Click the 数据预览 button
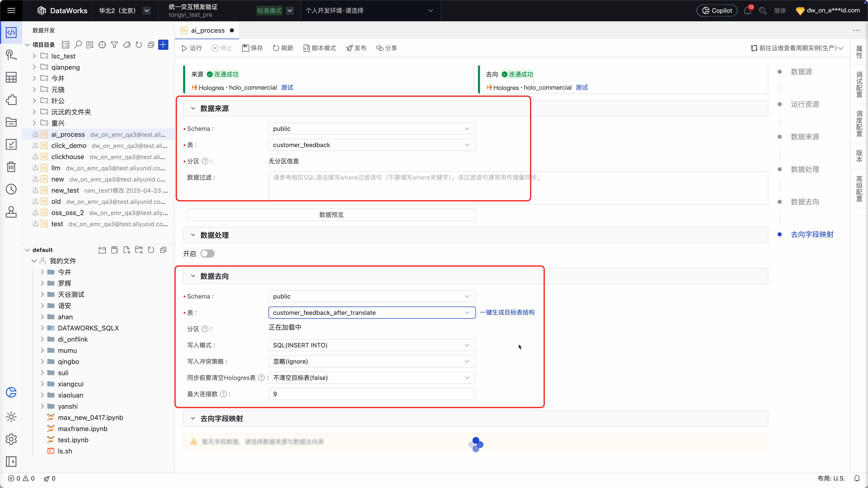 [x=331, y=215]
